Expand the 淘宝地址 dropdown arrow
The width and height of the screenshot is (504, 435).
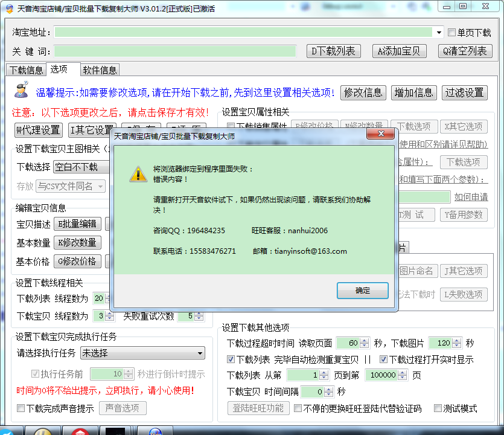pyautogui.click(x=439, y=33)
